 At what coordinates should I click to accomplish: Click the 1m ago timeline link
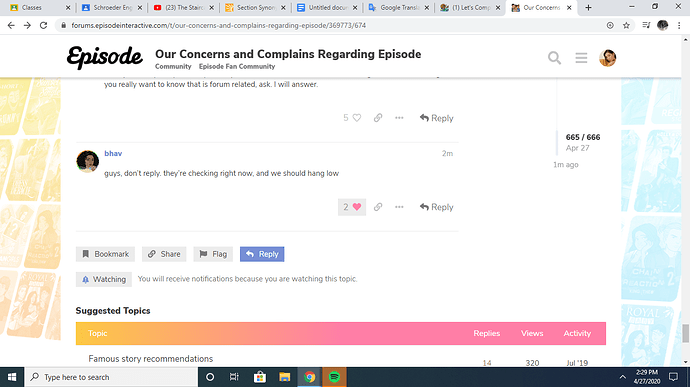[x=566, y=165]
